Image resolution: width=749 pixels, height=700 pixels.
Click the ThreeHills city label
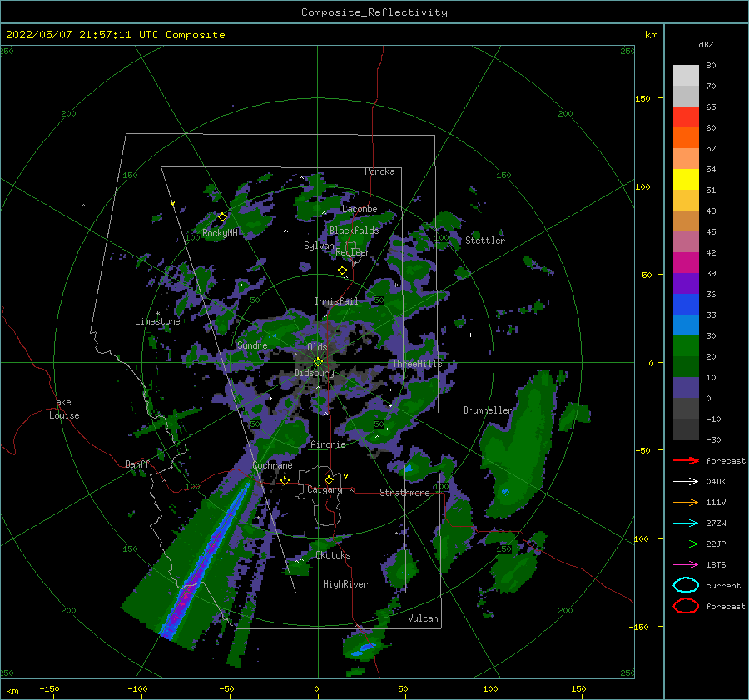coord(418,364)
